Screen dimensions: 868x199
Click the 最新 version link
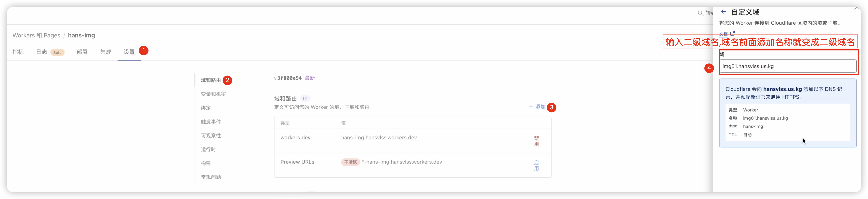(x=310, y=78)
